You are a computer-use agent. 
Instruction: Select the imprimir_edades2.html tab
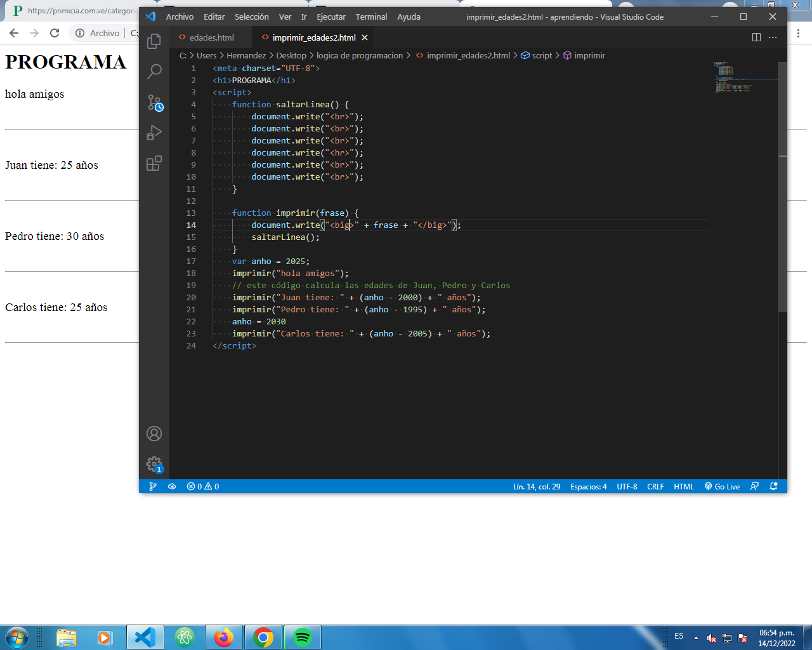(314, 37)
